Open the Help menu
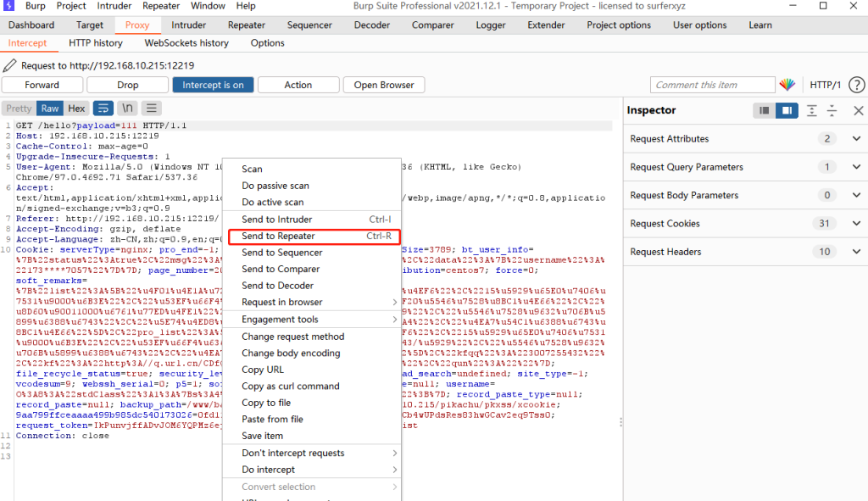 pos(246,6)
